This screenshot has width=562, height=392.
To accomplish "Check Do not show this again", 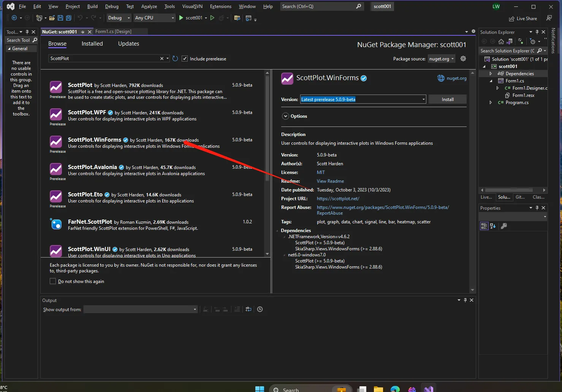I will point(53,281).
